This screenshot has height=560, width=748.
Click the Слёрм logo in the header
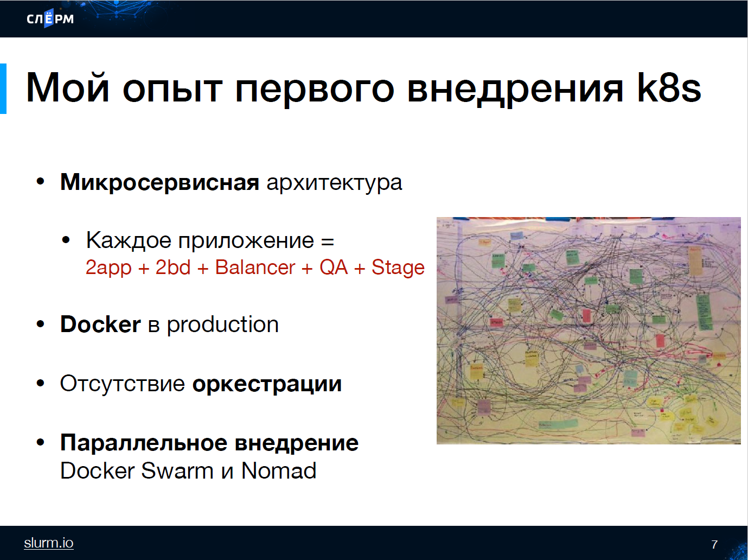tap(50, 19)
